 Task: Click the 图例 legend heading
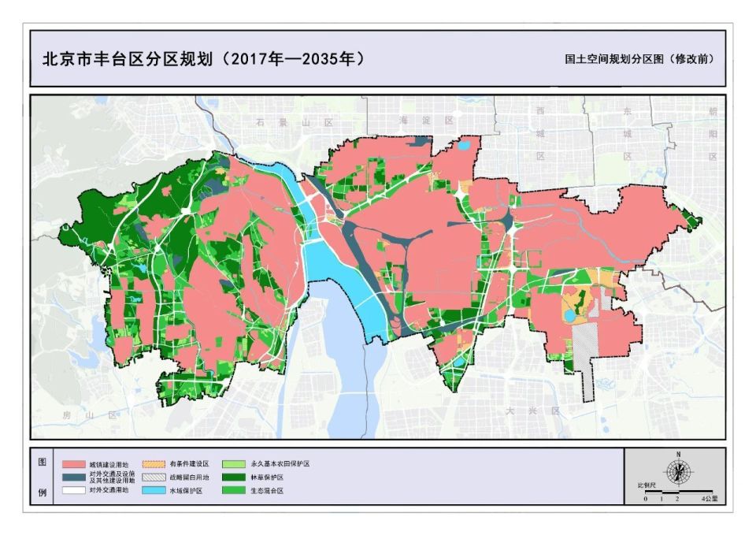42,477
